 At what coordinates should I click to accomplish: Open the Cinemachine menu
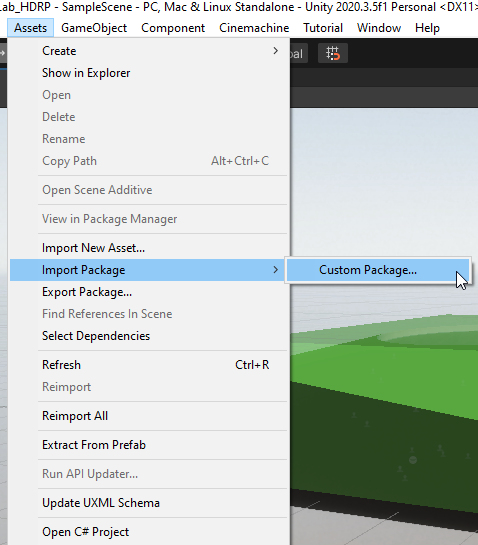pos(254,28)
